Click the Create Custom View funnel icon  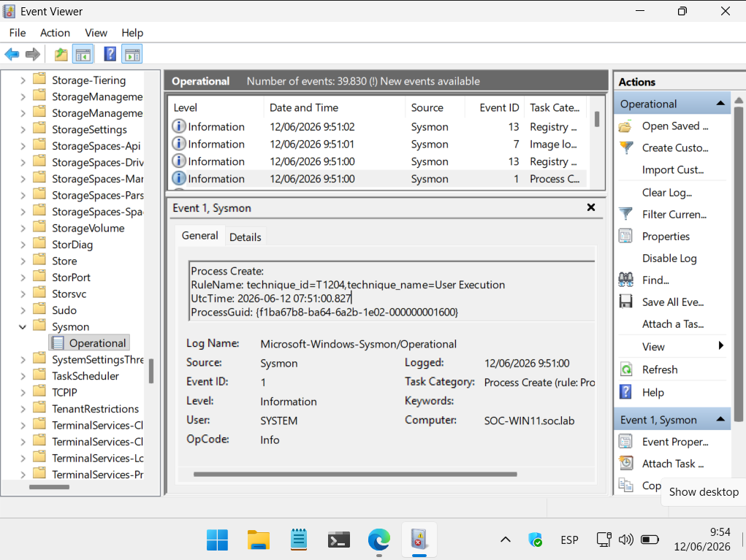coord(625,147)
